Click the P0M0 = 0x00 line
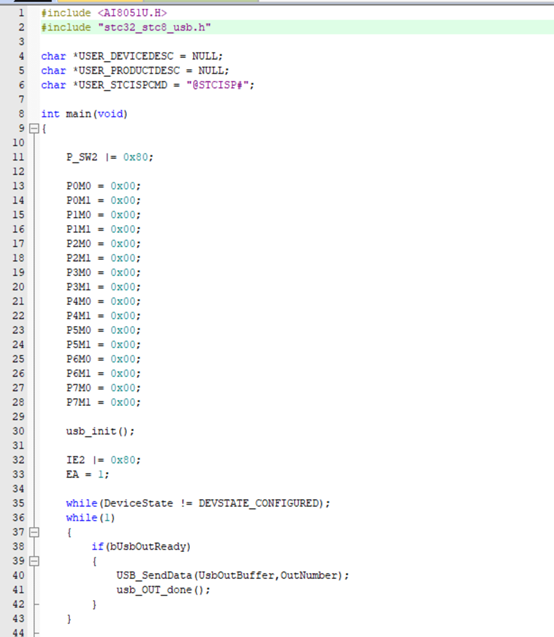The width and height of the screenshot is (554, 637). click(104, 186)
